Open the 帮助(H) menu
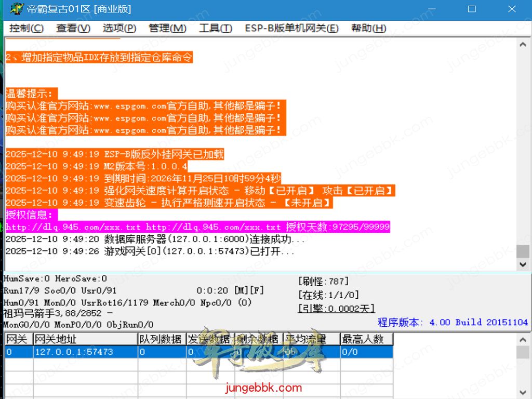This screenshot has width=532, height=399. pos(368,28)
